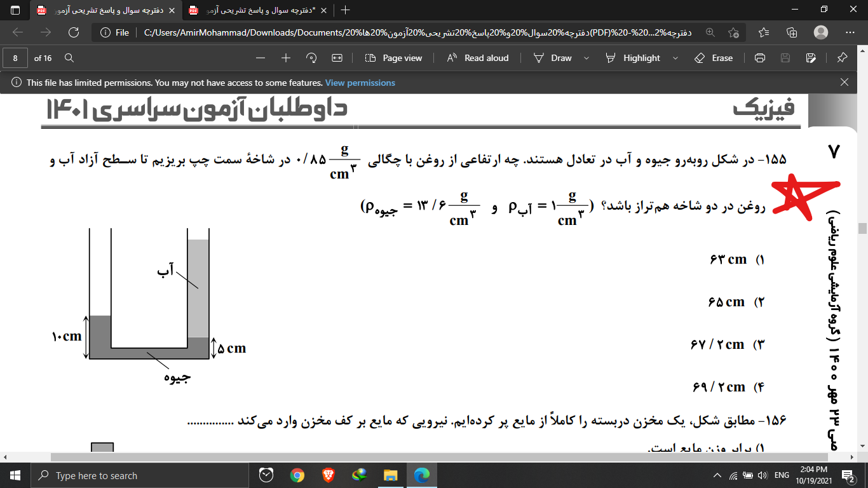Save the PDF as a copy
Screen dimensions: 868x488
pos(811,58)
